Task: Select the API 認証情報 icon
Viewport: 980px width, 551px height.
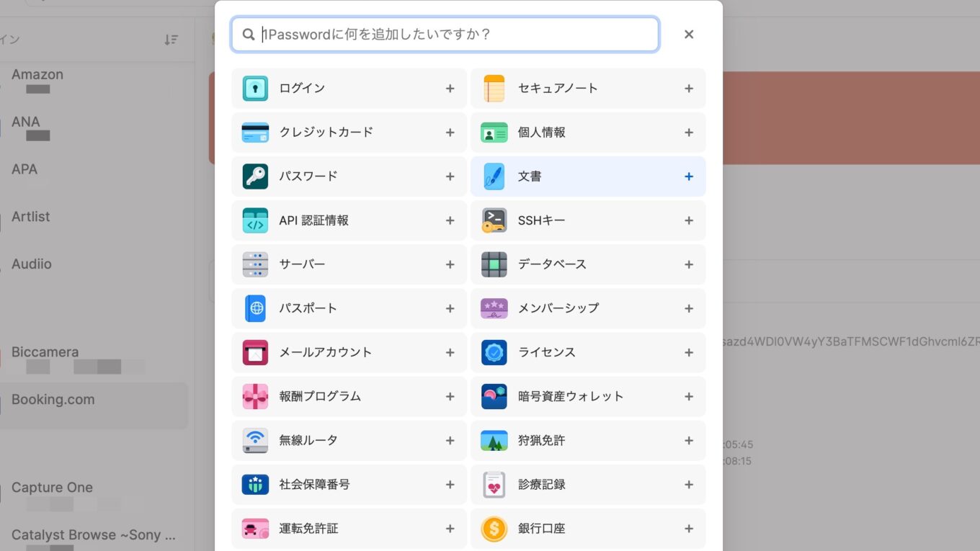Action: pyautogui.click(x=254, y=220)
